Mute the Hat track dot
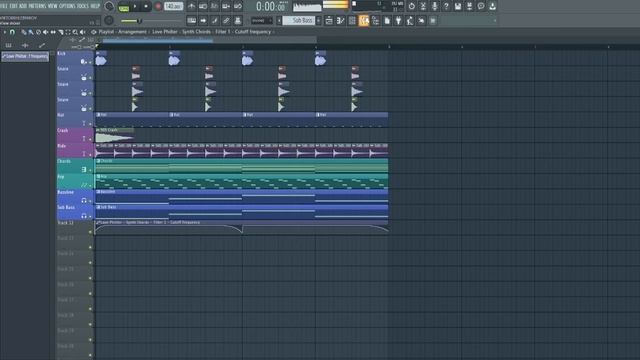Screen dimensions: 640x360 pyautogui.click(x=90, y=124)
